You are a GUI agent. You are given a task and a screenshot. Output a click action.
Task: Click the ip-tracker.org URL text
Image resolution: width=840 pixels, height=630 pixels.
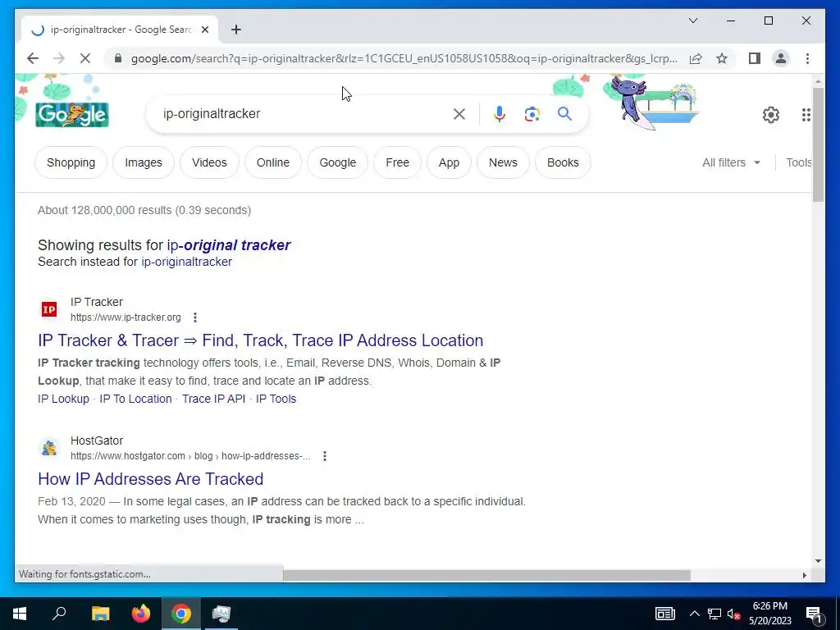click(x=126, y=317)
